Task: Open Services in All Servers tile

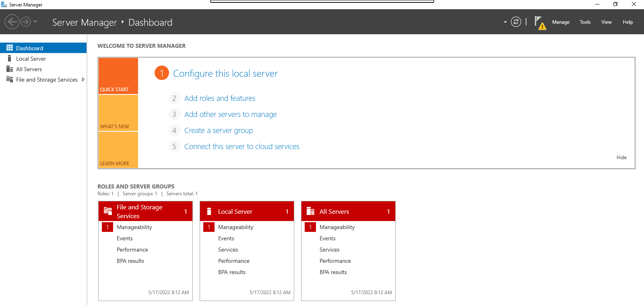Action: tap(330, 250)
